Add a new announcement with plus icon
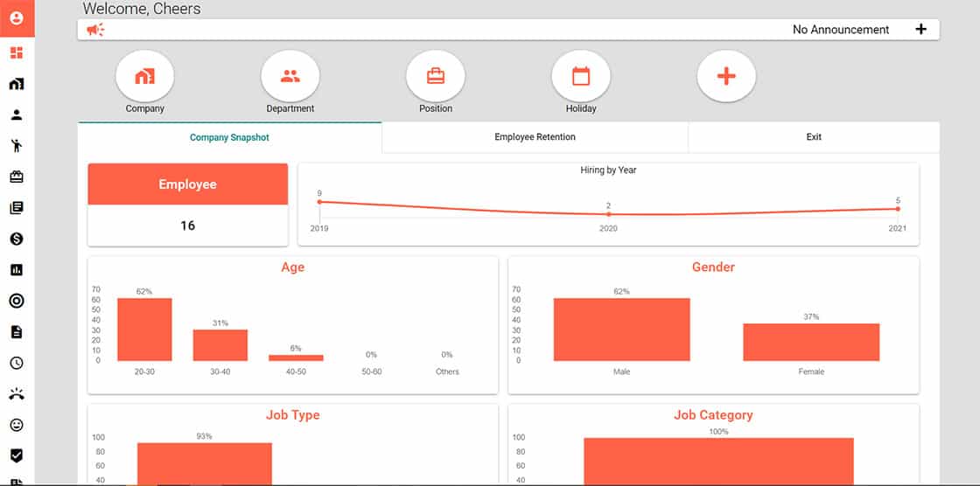The image size is (980, 486). tap(920, 30)
